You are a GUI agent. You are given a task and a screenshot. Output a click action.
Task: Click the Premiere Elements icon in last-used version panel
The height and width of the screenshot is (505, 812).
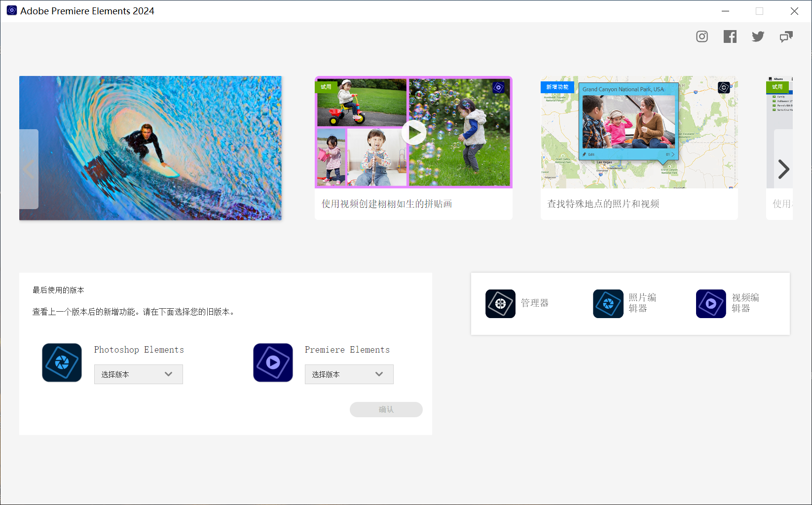coord(273,362)
